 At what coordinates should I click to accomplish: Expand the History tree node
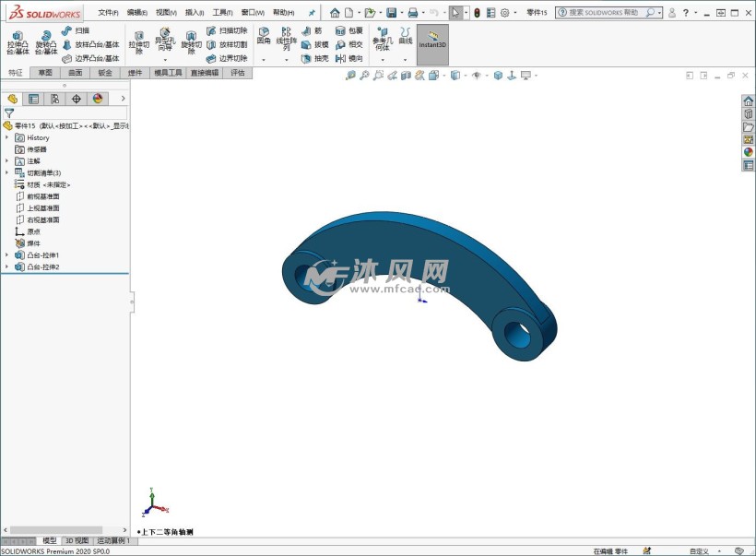coord(6,137)
